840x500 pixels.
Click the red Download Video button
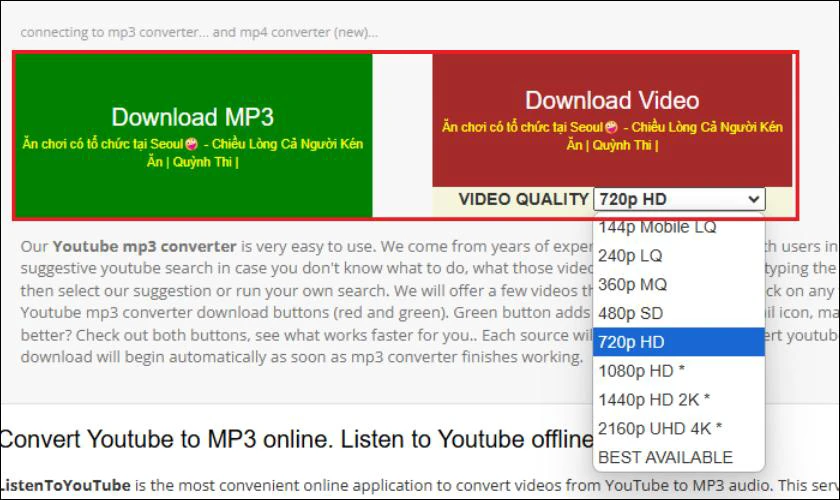(x=612, y=120)
